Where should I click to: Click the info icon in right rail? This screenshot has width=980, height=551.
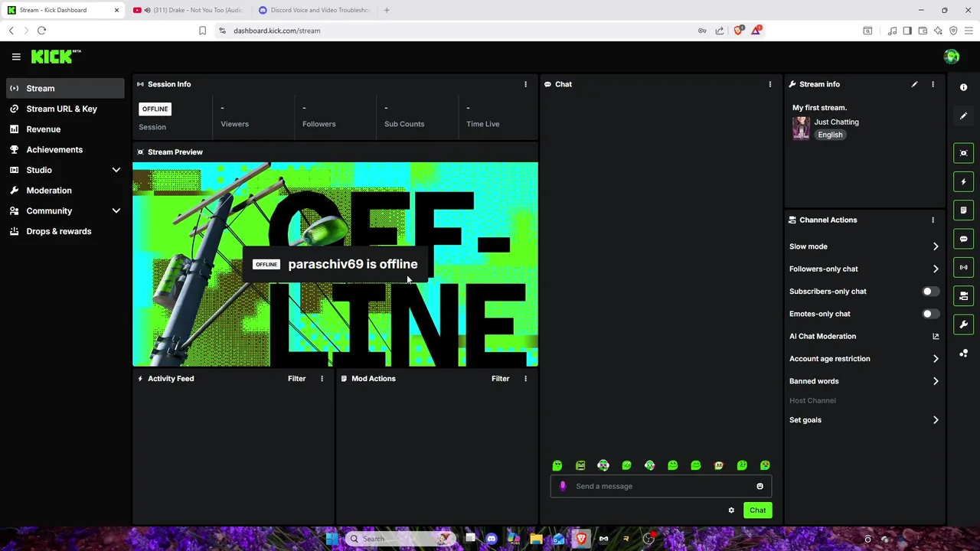(x=964, y=87)
